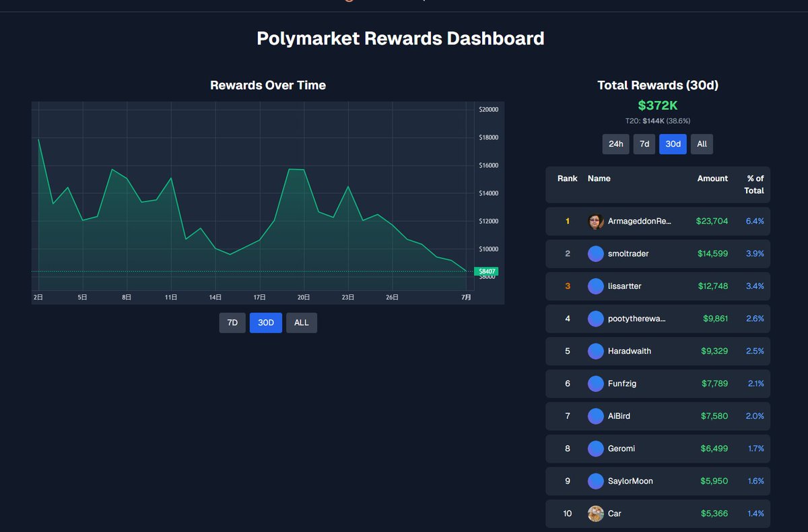Open SaylorMoon name link
This screenshot has height=532, width=808.
coord(630,481)
